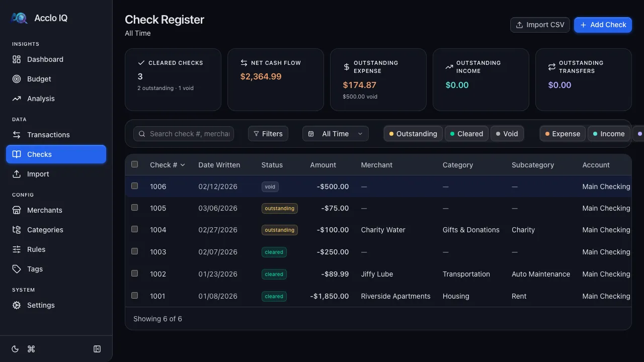
Task: Select the checkbox for check 1003
Action: [134, 251]
